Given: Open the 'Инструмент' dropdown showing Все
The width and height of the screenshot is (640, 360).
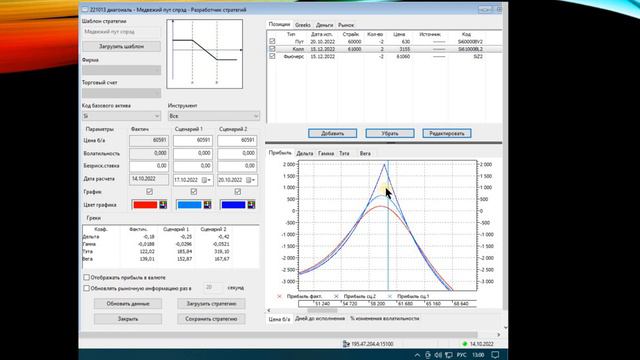Looking at the screenshot, I should point(214,116).
